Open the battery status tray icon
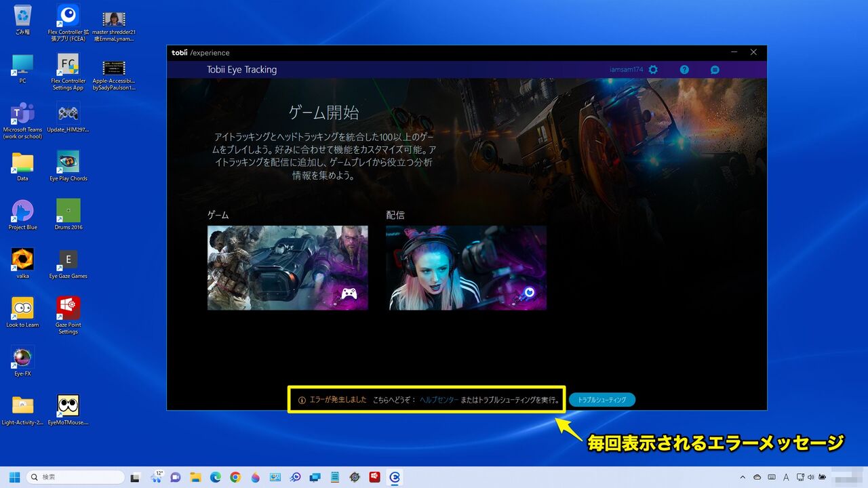 pos(823,477)
